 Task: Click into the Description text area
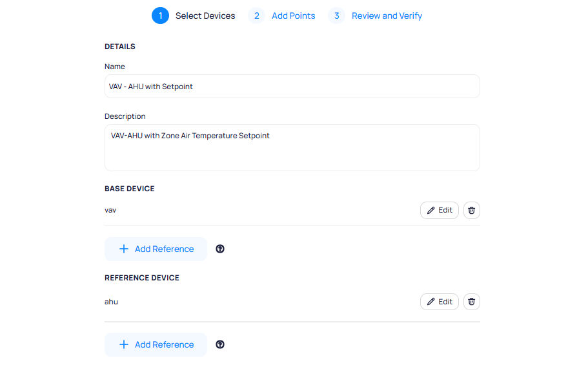click(292, 147)
